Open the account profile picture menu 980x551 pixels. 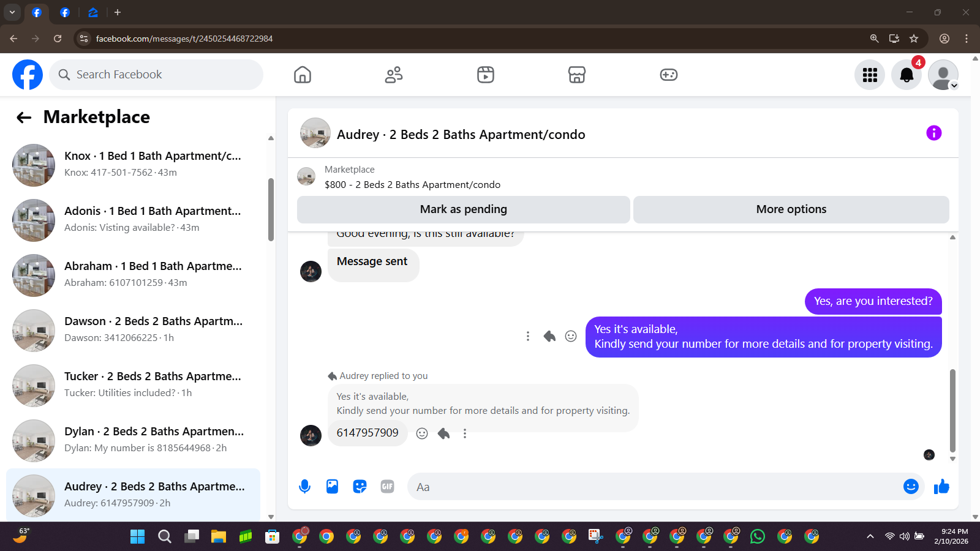(x=943, y=75)
